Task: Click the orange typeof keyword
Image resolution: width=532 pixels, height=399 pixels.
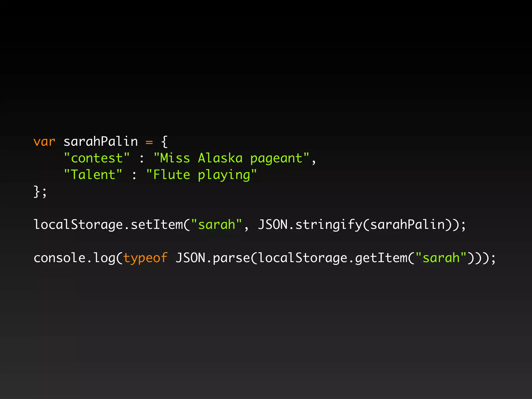Action: (x=145, y=258)
